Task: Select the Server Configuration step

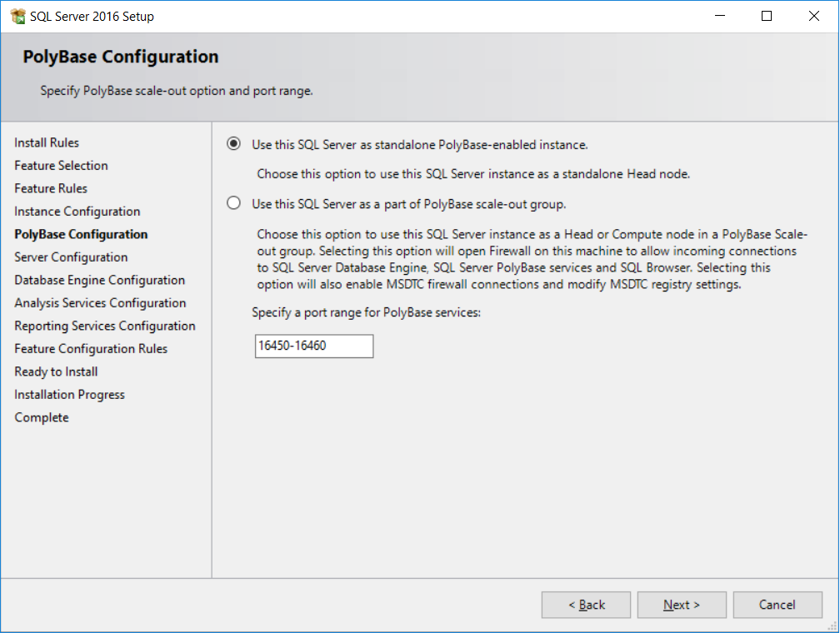Action: pos(72,257)
